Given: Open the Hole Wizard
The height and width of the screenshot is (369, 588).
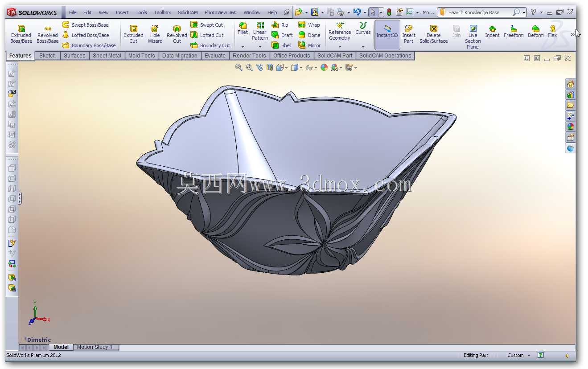Looking at the screenshot, I should pos(155,34).
